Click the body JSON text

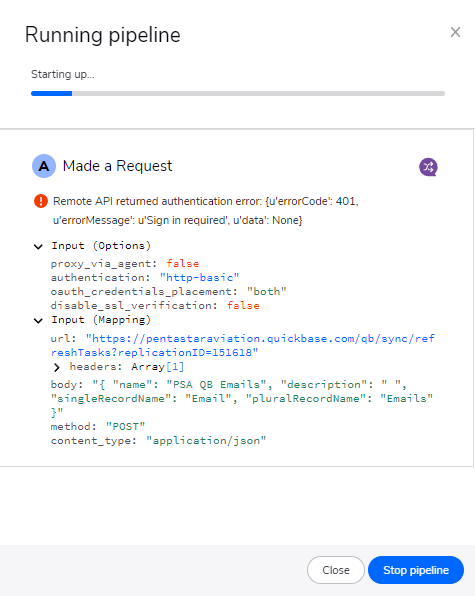(x=242, y=398)
